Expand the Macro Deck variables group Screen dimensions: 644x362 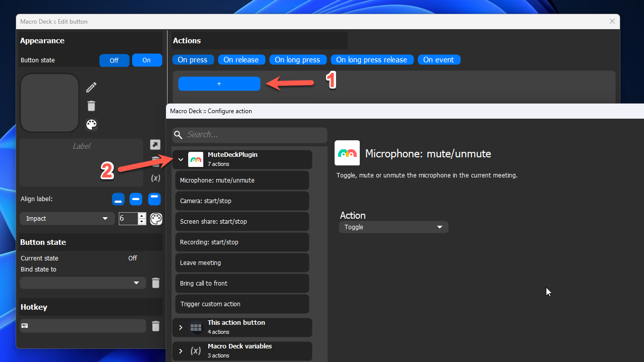point(181,351)
